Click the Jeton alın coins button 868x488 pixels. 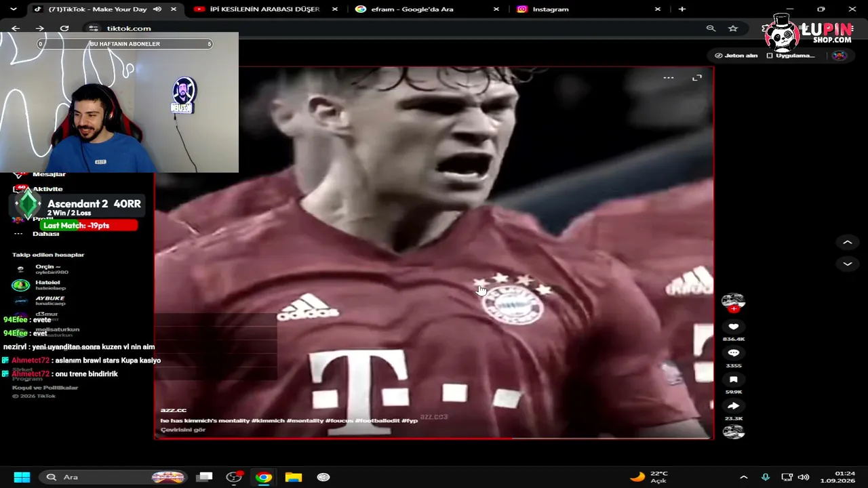736,56
